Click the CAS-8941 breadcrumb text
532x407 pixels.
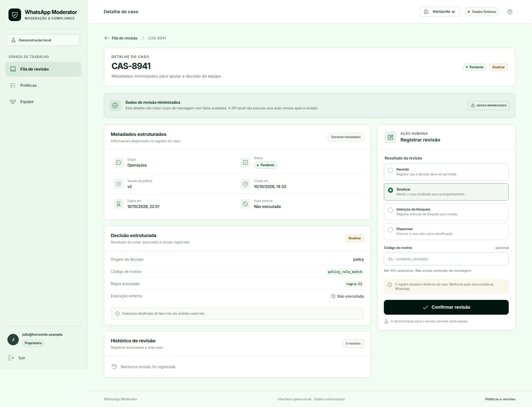click(157, 38)
